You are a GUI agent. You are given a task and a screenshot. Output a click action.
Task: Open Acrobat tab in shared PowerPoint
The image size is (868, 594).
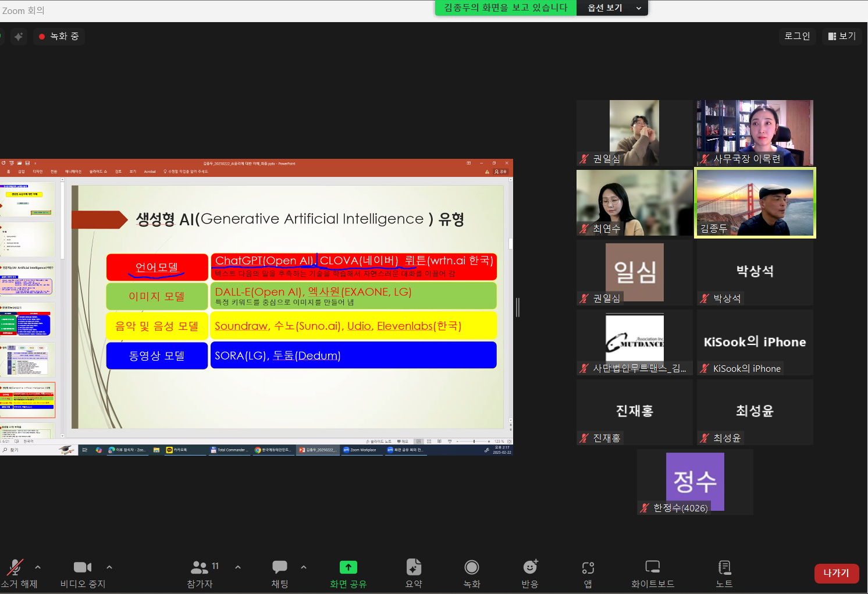click(x=150, y=172)
